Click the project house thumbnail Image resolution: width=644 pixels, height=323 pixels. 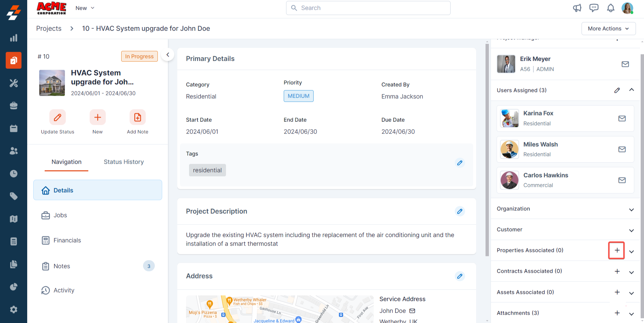pyautogui.click(x=52, y=83)
